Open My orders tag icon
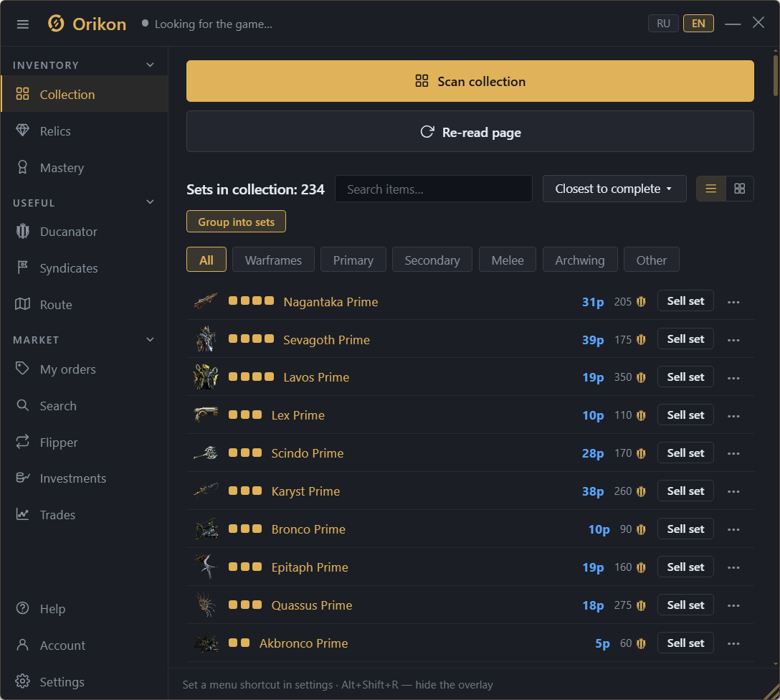Image resolution: width=780 pixels, height=700 pixels. click(x=22, y=369)
